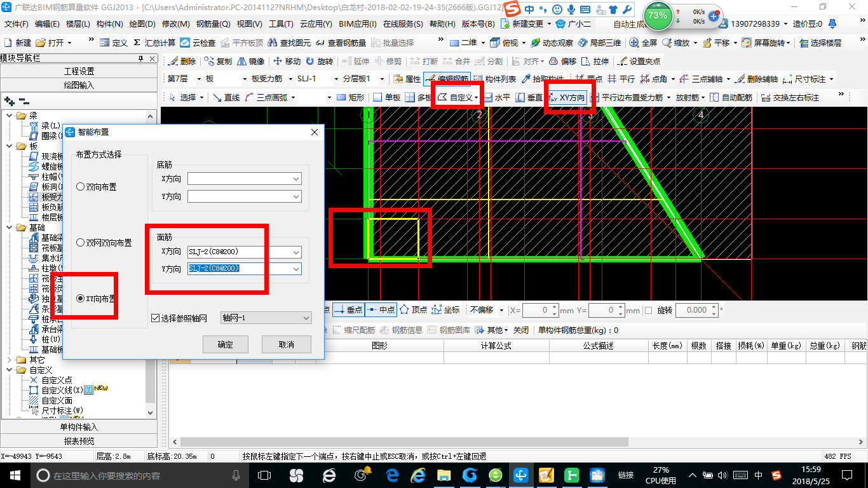Click 确定 button in dialog
This screenshot has width=868, height=488.
click(226, 344)
